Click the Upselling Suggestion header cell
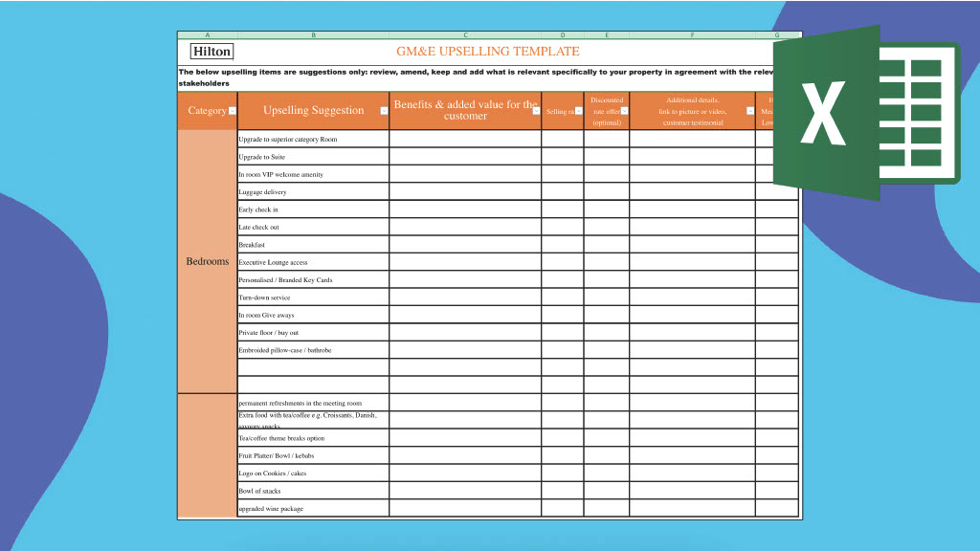This screenshot has height=551, width=980. coord(313,111)
